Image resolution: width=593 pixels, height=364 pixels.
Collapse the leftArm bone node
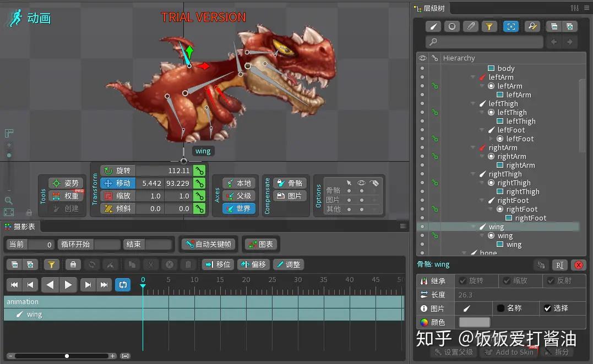[473, 77]
